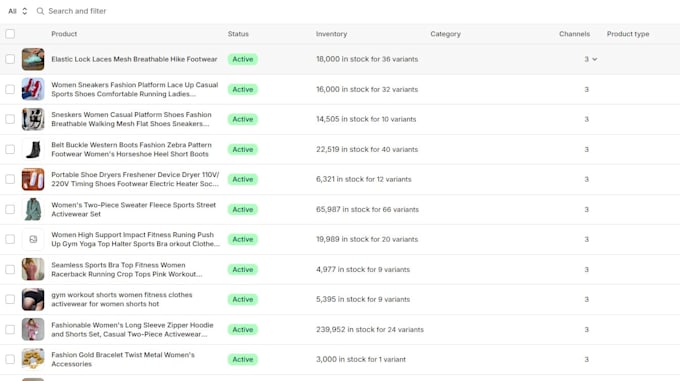
Task: Open Belt Buckle Western Boots thumbnail
Action: (33, 150)
